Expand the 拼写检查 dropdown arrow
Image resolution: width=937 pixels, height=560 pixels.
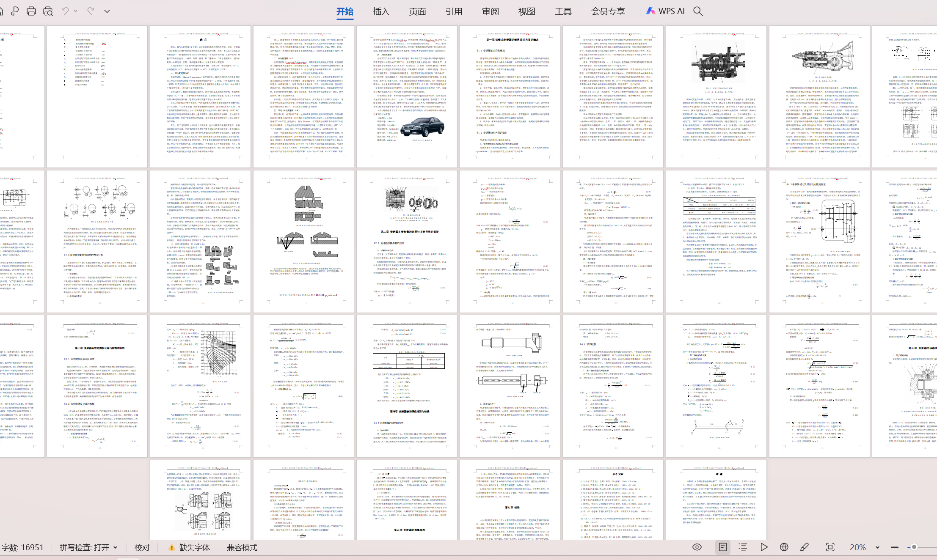tap(115, 547)
